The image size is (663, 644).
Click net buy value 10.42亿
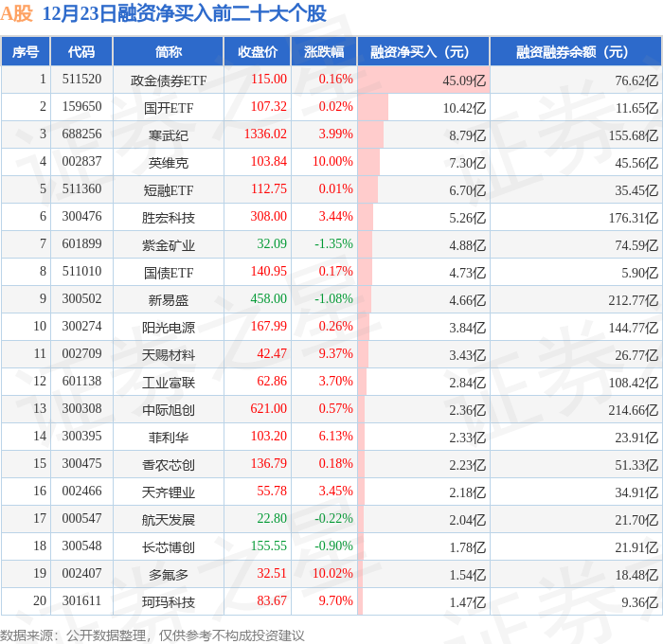point(464,108)
